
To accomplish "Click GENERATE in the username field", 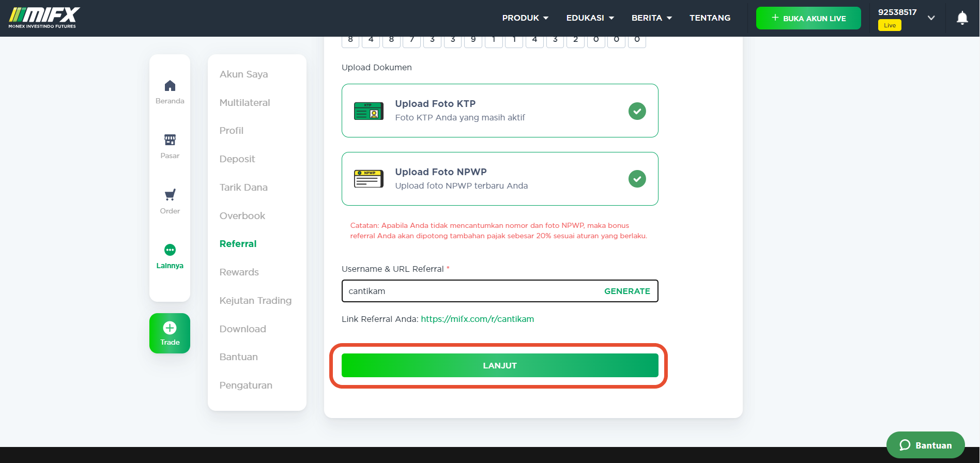I will point(627,291).
